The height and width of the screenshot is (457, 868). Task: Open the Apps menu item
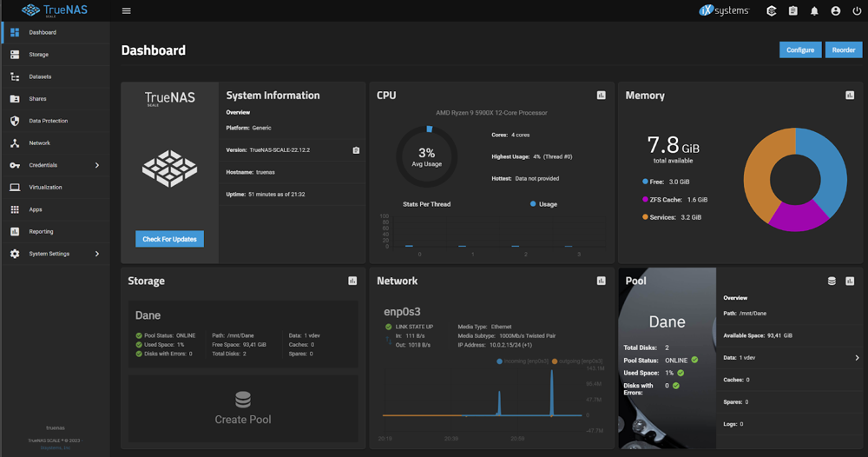click(x=56, y=209)
